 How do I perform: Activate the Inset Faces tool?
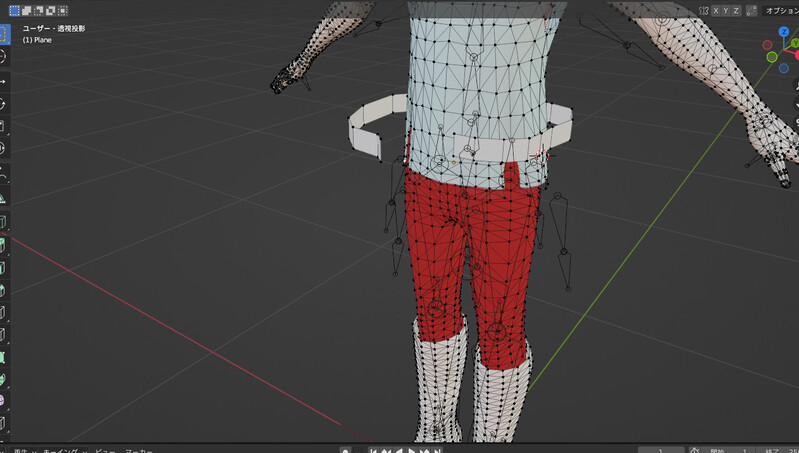pyautogui.click(x=3, y=269)
